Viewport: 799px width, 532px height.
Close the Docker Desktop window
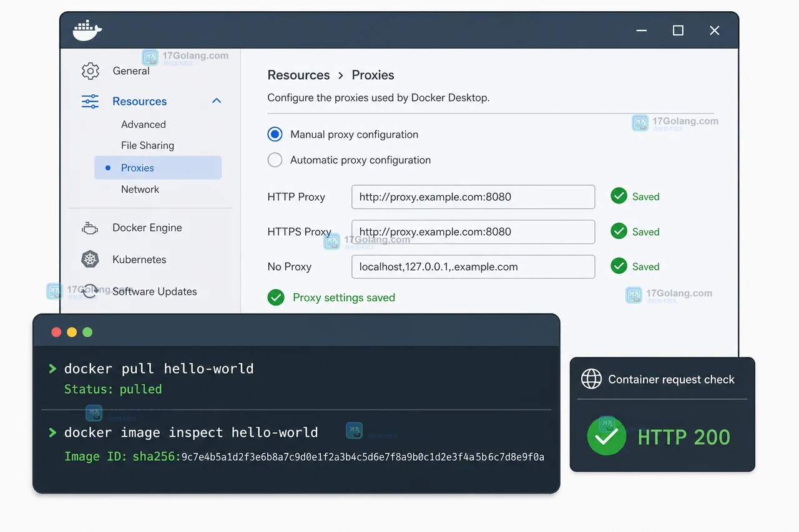(715, 30)
